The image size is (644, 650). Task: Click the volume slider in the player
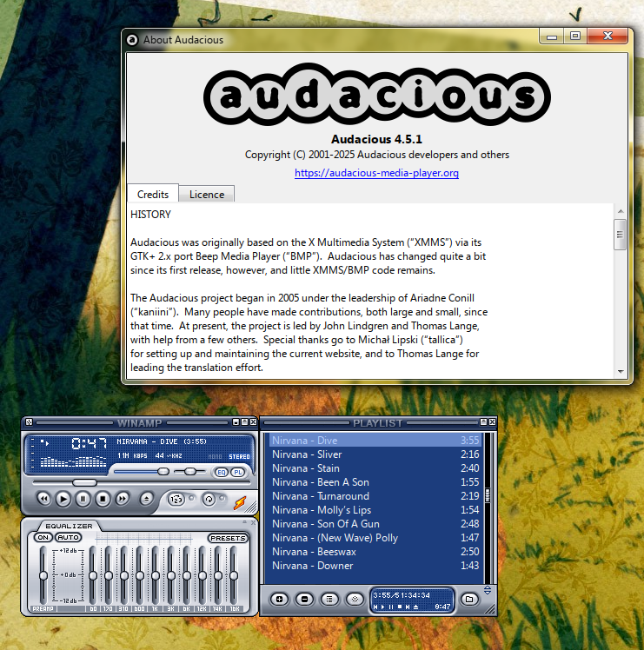point(142,472)
